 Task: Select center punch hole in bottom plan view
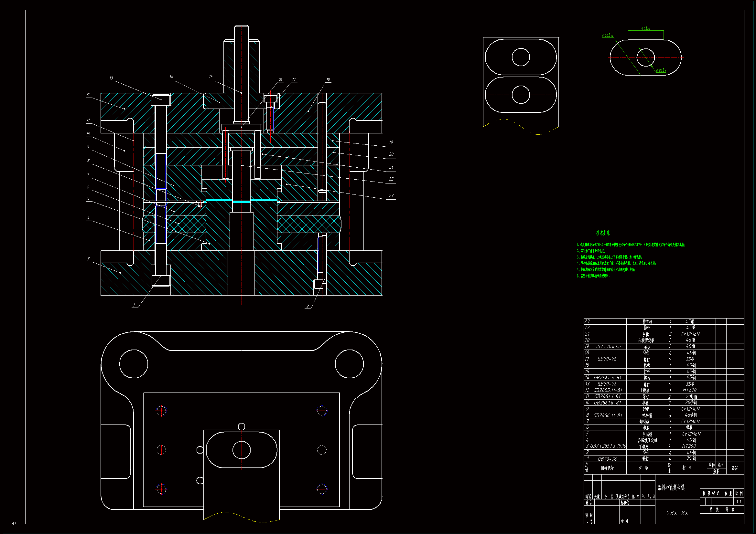click(241, 450)
